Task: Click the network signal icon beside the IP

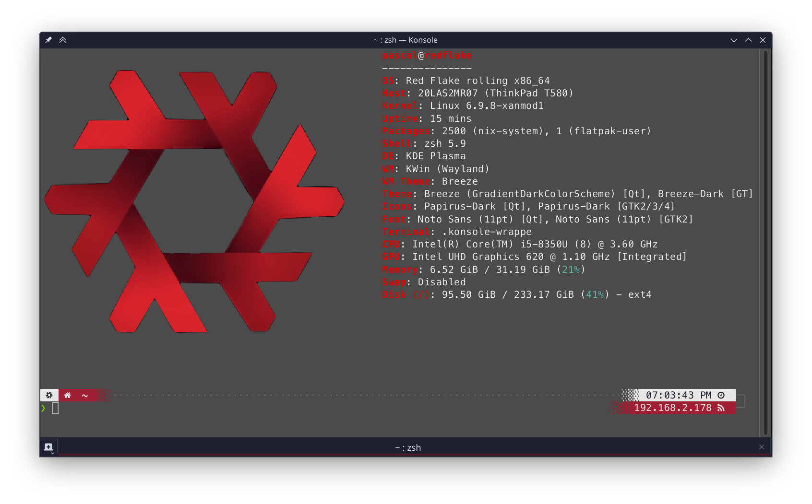Action: (721, 408)
